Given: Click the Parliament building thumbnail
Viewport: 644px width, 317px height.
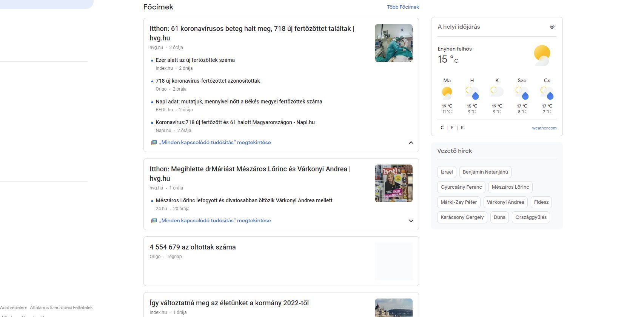Looking at the screenshot, I should pos(393,308).
